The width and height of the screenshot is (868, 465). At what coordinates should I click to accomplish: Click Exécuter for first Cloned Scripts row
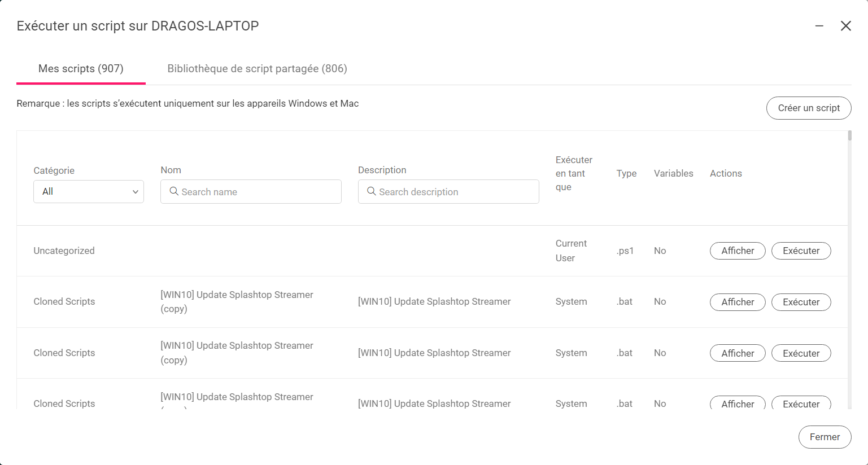click(801, 302)
